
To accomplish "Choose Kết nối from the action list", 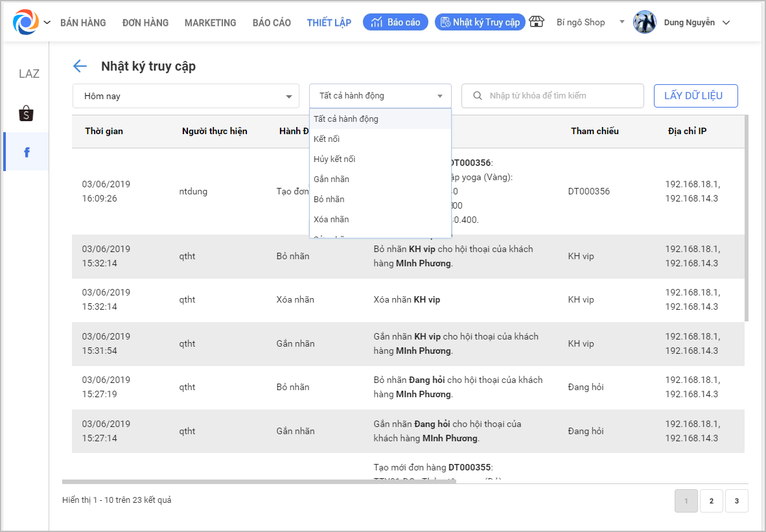I will tap(327, 139).
